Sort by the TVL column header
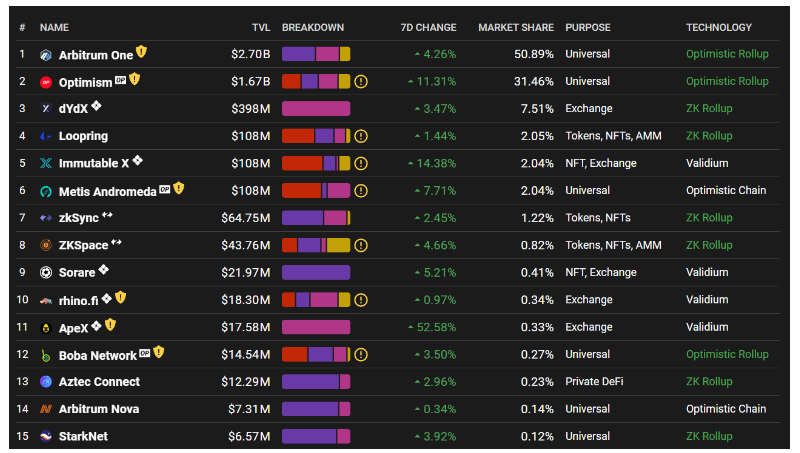Image resolution: width=800 pixels, height=453 pixels. 261,28
